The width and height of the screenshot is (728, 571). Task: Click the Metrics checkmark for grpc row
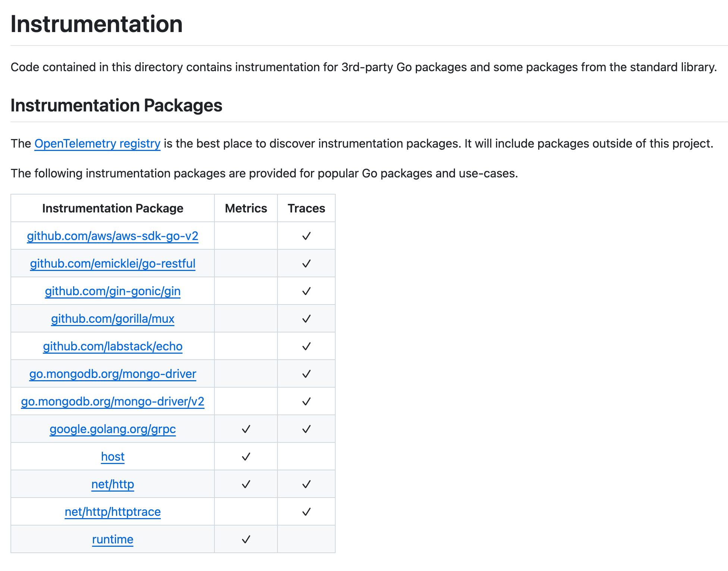[246, 429]
